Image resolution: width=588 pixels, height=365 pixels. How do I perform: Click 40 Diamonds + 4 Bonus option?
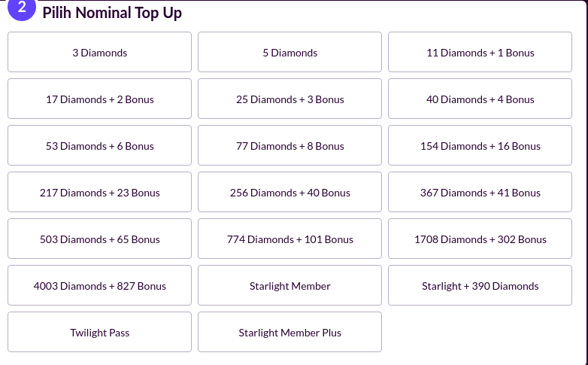tap(480, 99)
